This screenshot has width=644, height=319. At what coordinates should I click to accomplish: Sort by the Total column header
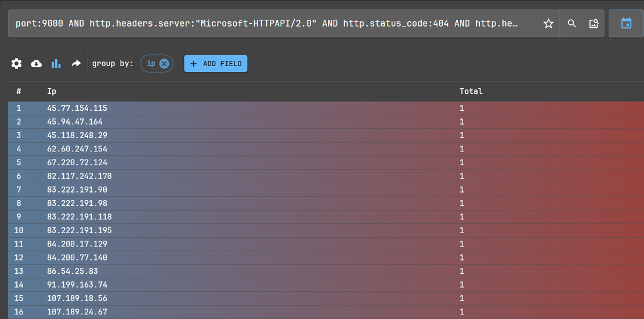[x=471, y=91]
